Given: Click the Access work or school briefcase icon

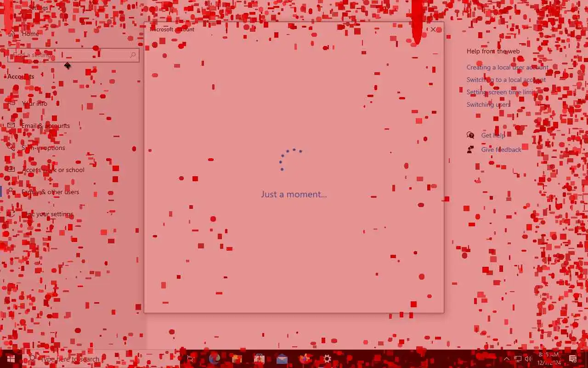Looking at the screenshot, I should pyautogui.click(x=11, y=170).
